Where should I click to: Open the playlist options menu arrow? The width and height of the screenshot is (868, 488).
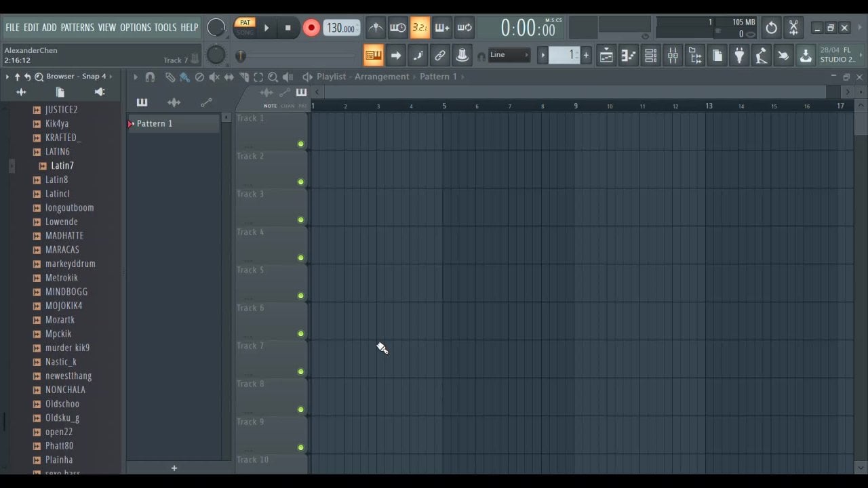click(135, 77)
